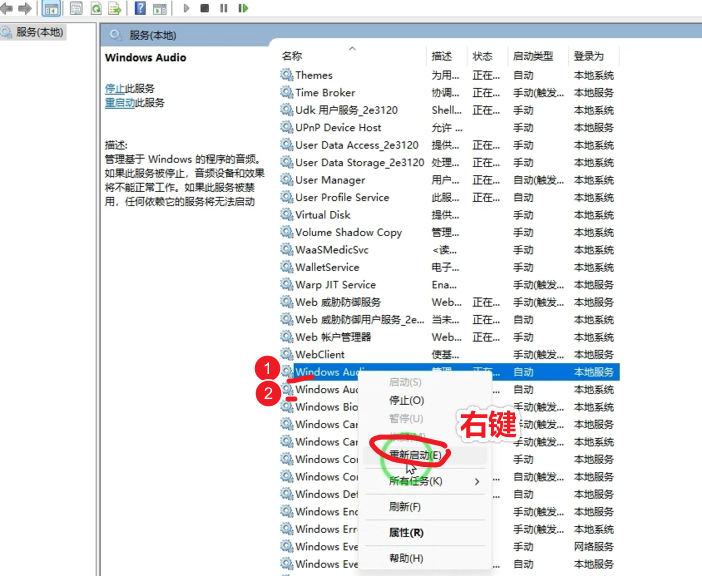Viewport: 702px width, 576px height.
Task: Click the Refresh toolbar icon
Action: pos(96,8)
